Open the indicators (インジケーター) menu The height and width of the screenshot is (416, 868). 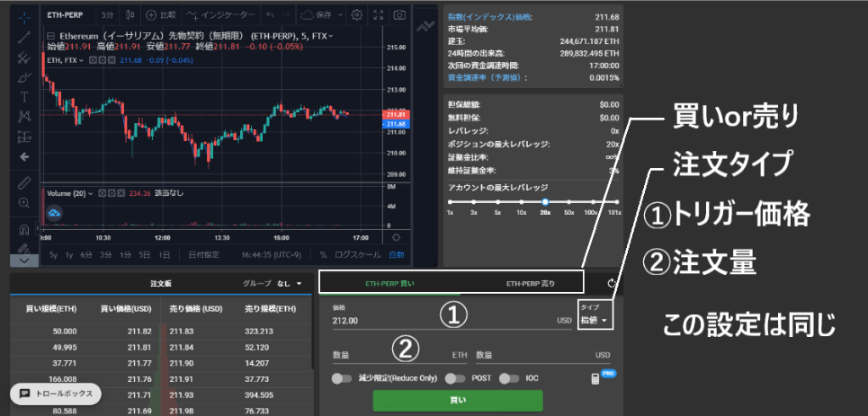tap(221, 15)
